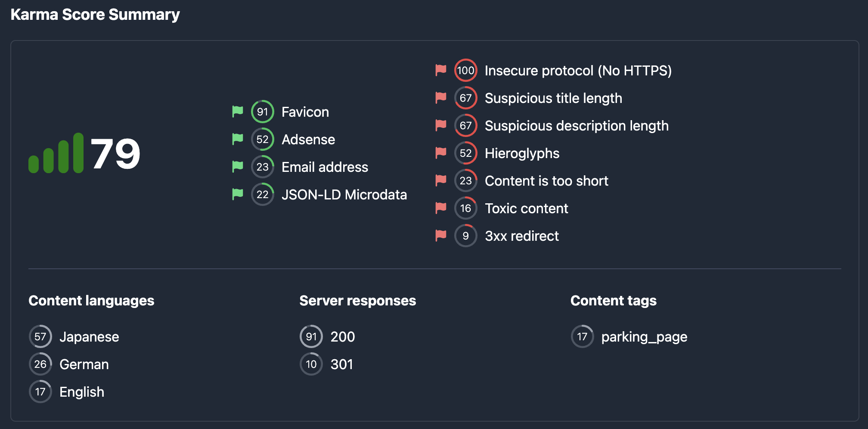Click the green flag next to Favicon

[238, 112]
